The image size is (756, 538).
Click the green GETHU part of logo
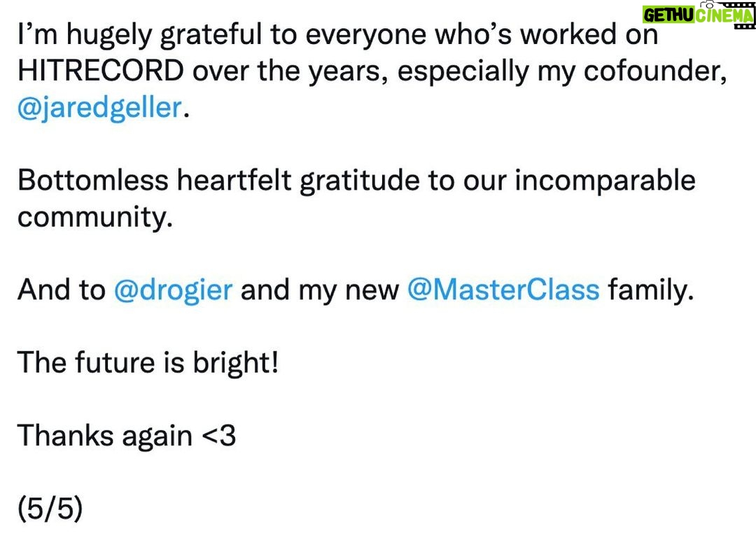click(668, 15)
